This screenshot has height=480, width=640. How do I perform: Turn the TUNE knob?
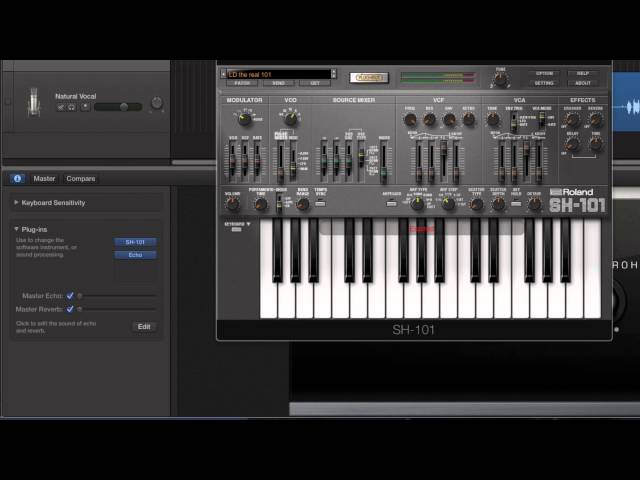click(x=500, y=79)
